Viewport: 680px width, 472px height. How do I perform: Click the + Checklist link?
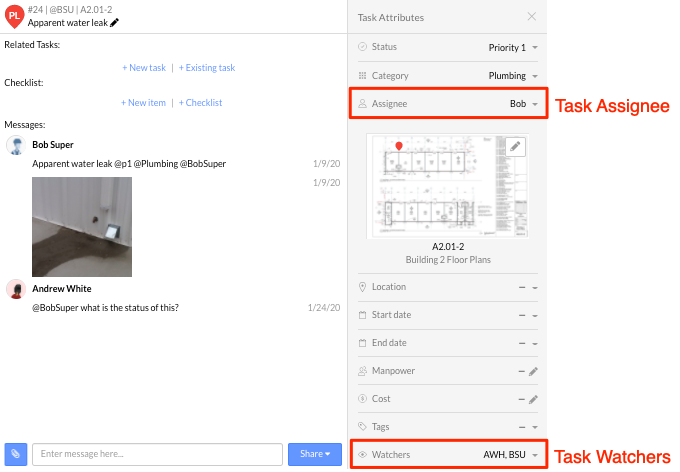(200, 103)
